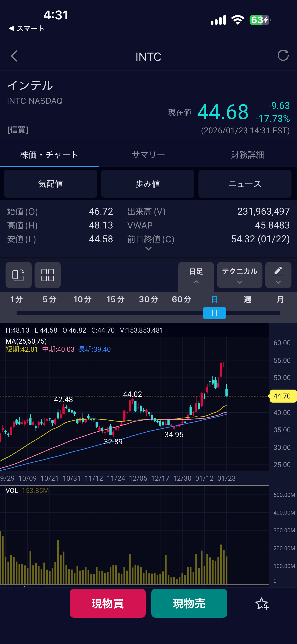
Task: Open the 財務詳細 tab
Action: [x=247, y=155]
